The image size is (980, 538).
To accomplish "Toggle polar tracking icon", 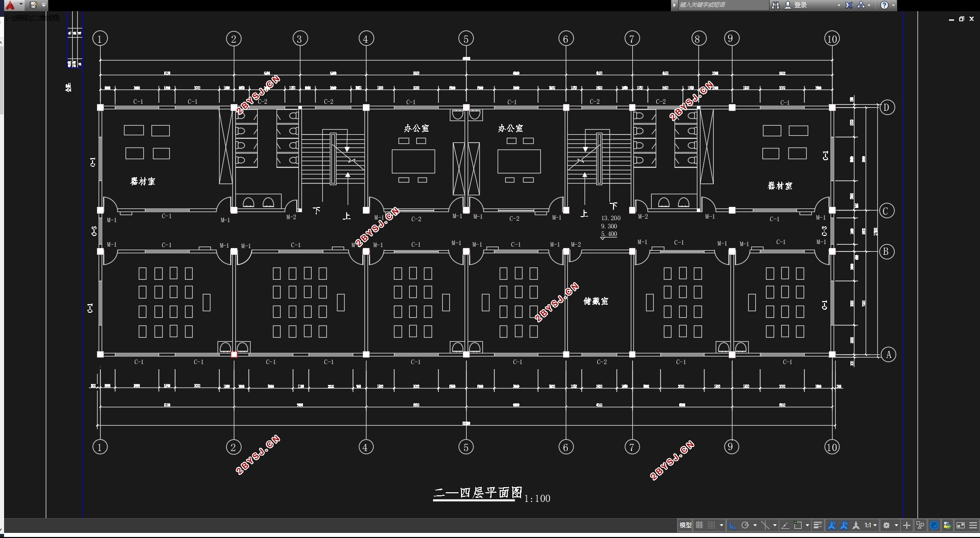I will [x=745, y=525].
